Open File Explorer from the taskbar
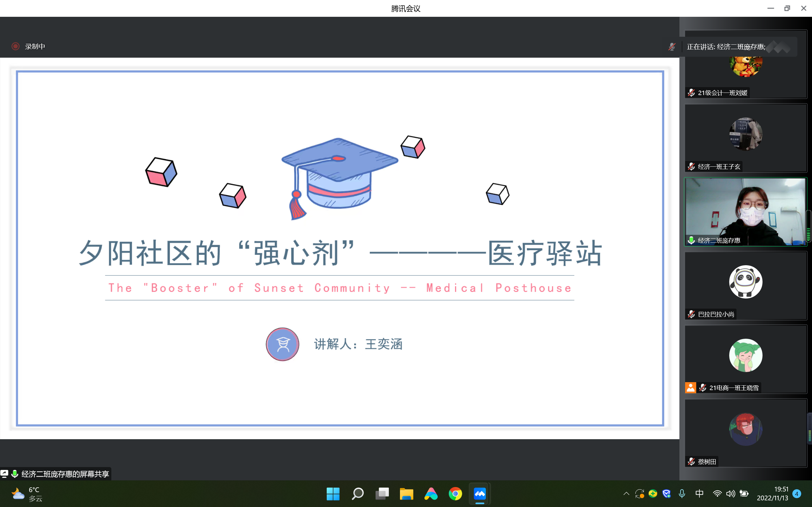 [x=406, y=494]
